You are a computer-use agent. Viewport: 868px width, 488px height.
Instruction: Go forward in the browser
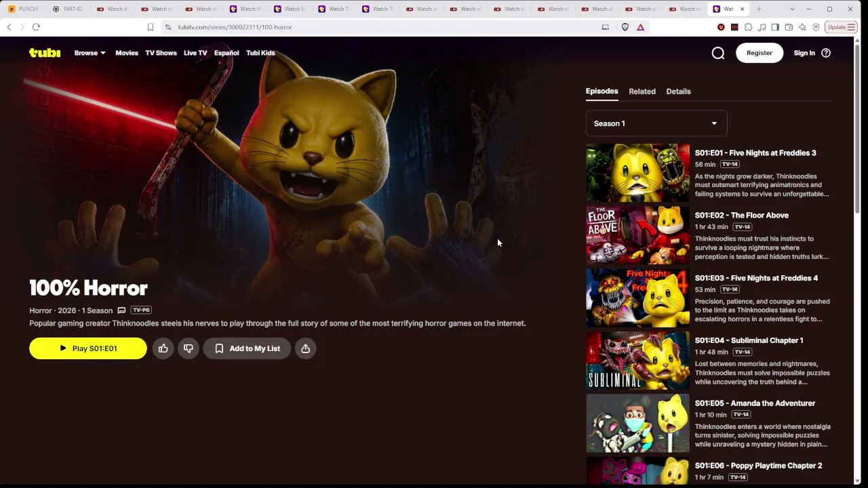pyautogui.click(x=22, y=27)
